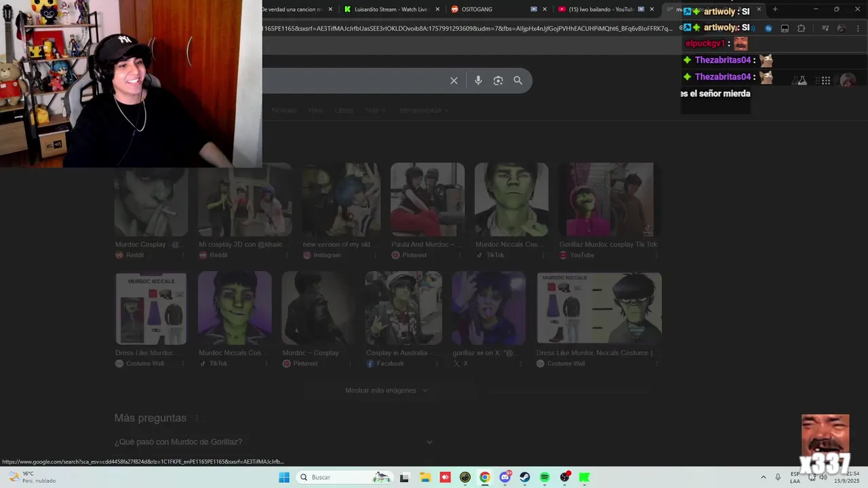Viewport: 868px width, 488px height.
Task: Open red app icon next to File Explorer
Action: [445, 477]
